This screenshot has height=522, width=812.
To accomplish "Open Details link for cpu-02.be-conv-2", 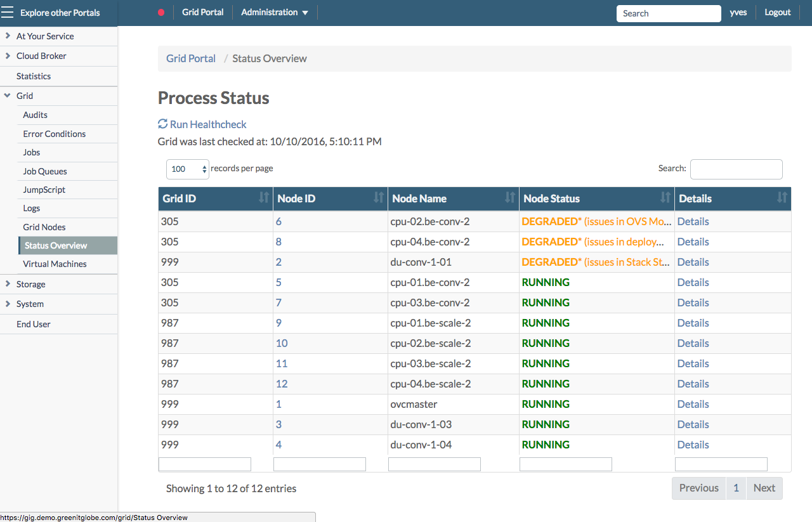I will [693, 221].
